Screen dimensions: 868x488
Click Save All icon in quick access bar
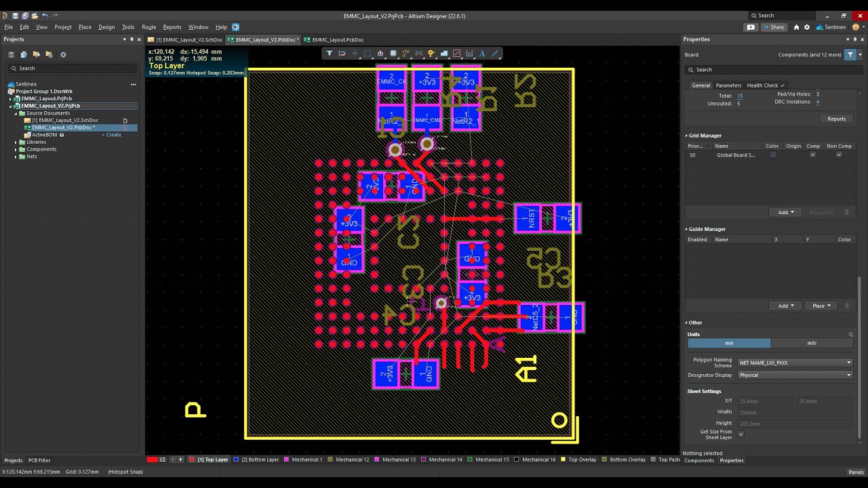click(25, 16)
